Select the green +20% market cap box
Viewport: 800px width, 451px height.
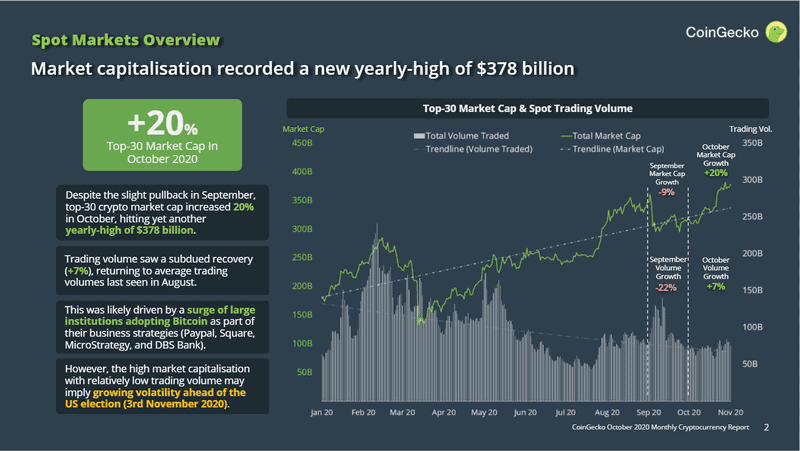click(x=162, y=135)
